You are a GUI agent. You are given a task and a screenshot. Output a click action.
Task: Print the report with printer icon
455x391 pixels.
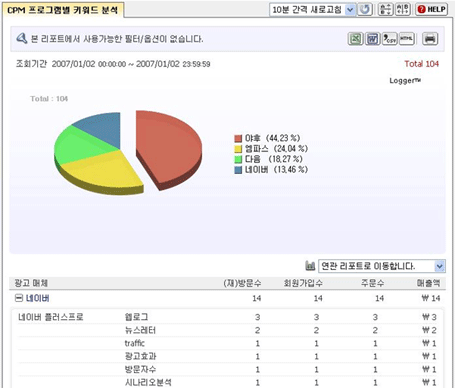[x=430, y=39]
